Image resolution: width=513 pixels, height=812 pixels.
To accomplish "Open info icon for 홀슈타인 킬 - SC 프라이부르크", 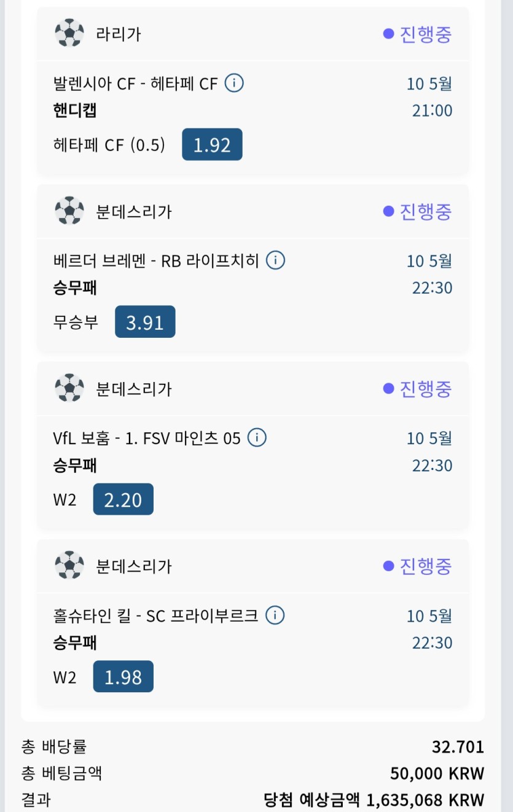I will 275,615.
